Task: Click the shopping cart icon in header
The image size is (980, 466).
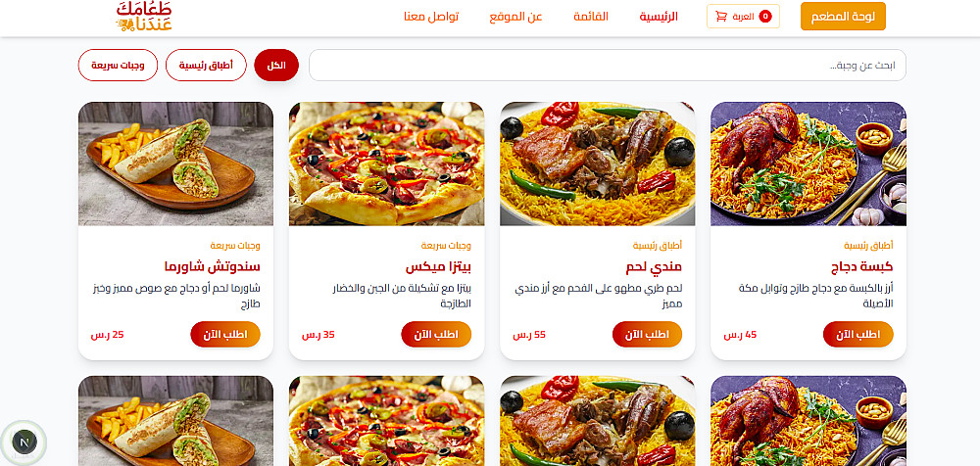Action: [x=720, y=17]
